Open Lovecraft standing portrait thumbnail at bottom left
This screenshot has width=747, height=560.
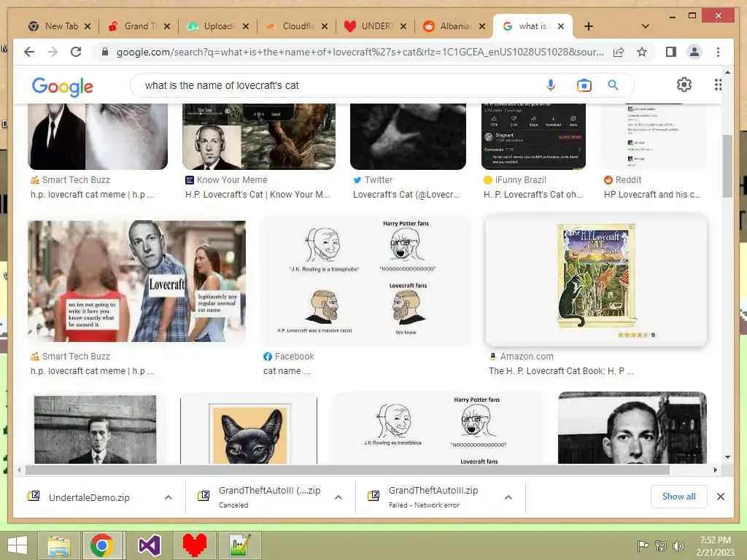[96, 429]
